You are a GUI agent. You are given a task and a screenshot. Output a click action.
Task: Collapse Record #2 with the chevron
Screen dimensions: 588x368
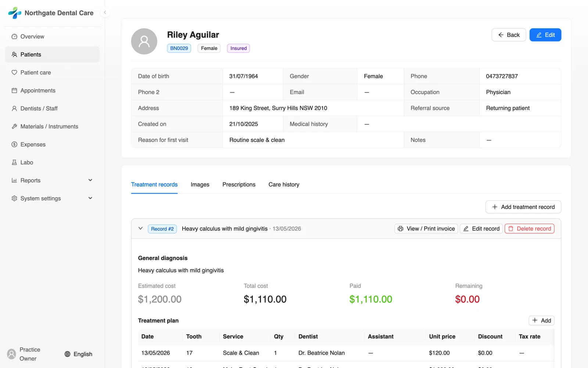(x=140, y=229)
